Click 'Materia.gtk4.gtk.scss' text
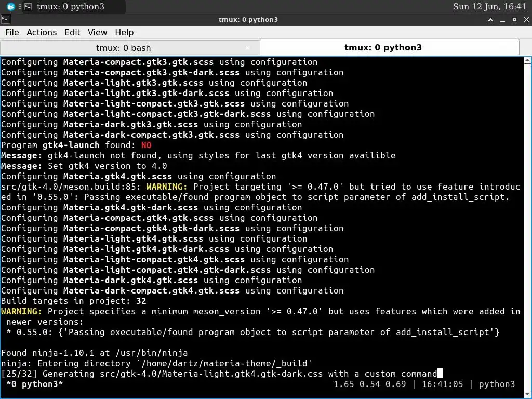Screen dimensions: 532x399 click(x=117, y=177)
